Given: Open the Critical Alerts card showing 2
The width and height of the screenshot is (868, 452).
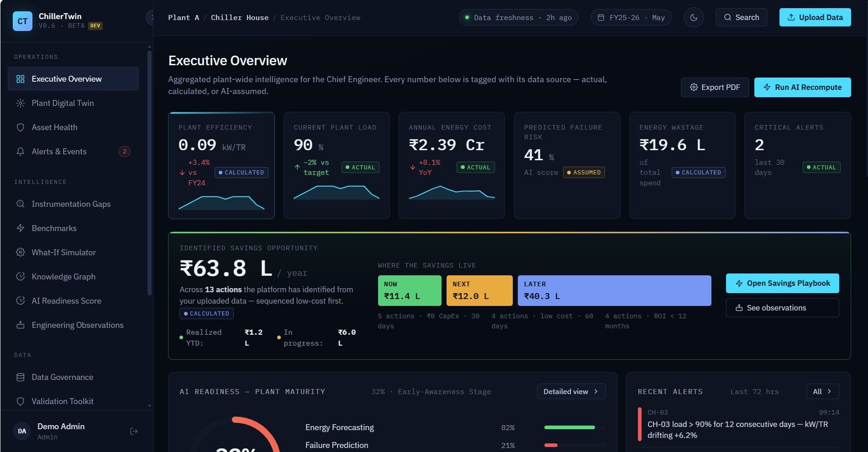Looking at the screenshot, I should click(x=797, y=165).
